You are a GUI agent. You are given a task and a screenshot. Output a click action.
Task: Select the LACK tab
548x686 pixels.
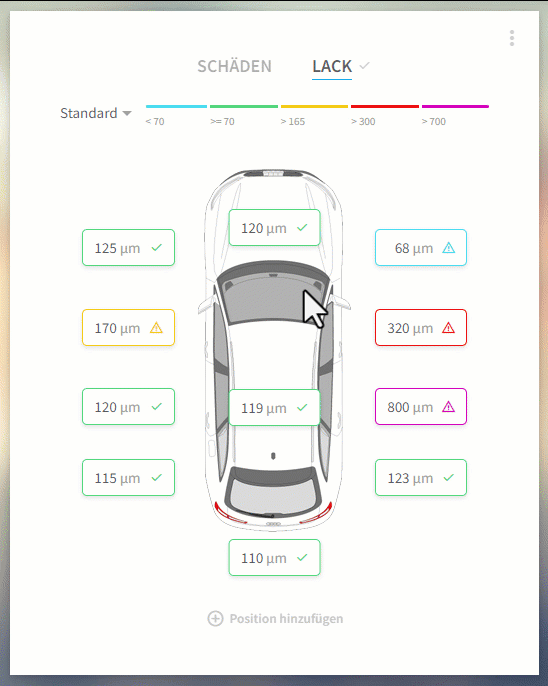tap(332, 66)
